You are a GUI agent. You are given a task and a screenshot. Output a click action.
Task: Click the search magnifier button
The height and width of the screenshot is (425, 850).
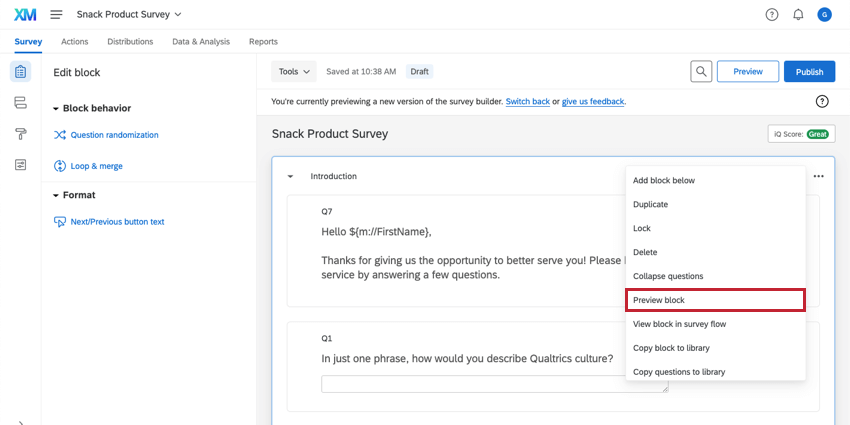702,72
